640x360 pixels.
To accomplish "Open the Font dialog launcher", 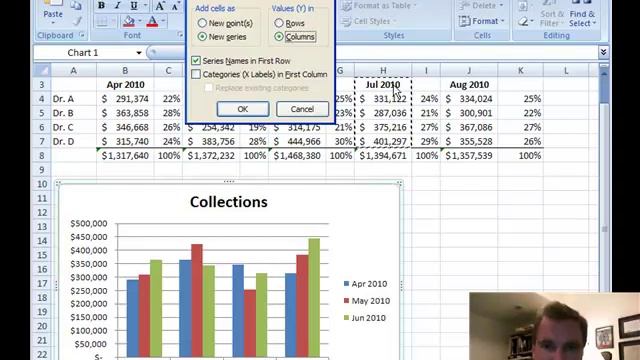I will pos(180,35).
